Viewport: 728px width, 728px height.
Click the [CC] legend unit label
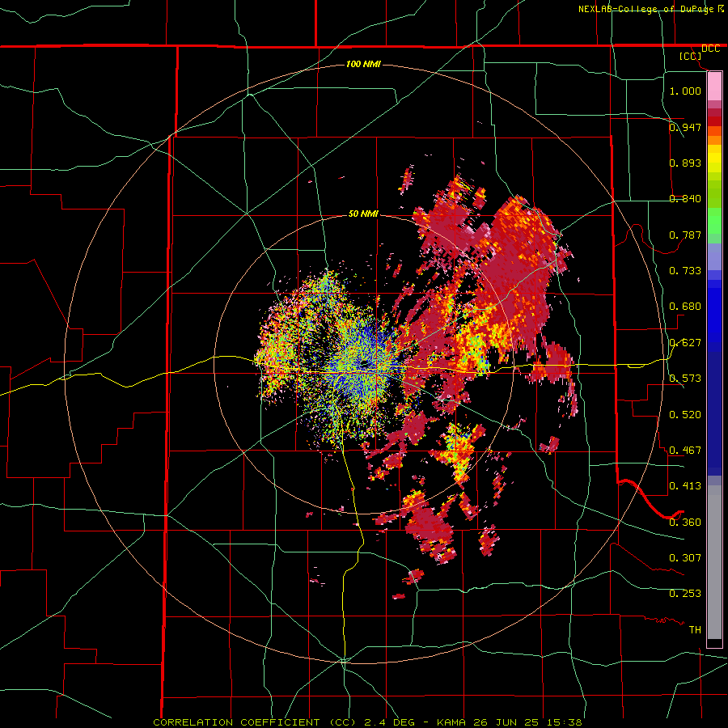[691, 56]
